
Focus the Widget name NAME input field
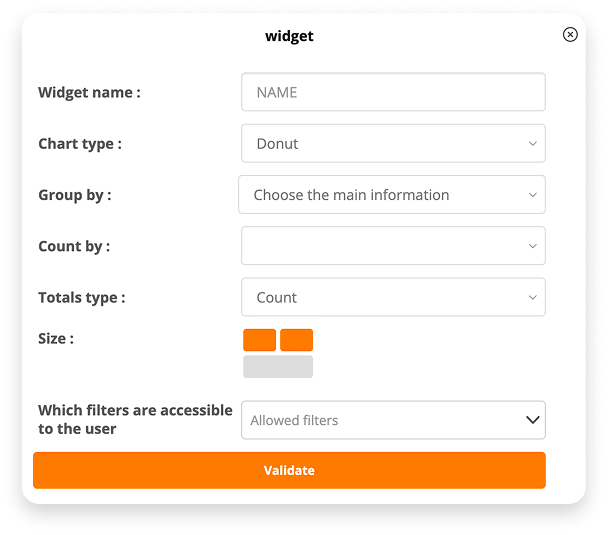point(393,92)
